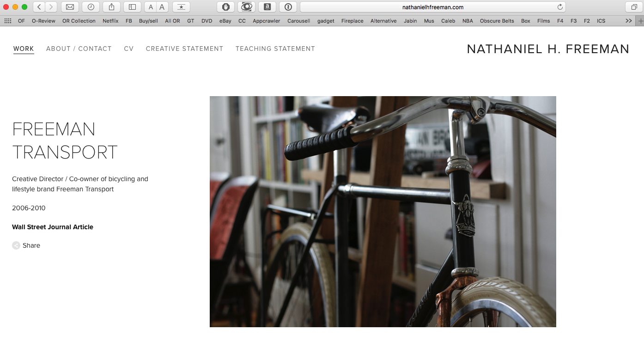The height and width of the screenshot is (348, 644).
Task: Open the History clock icon
Action: pyautogui.click(x=91, y=7)
